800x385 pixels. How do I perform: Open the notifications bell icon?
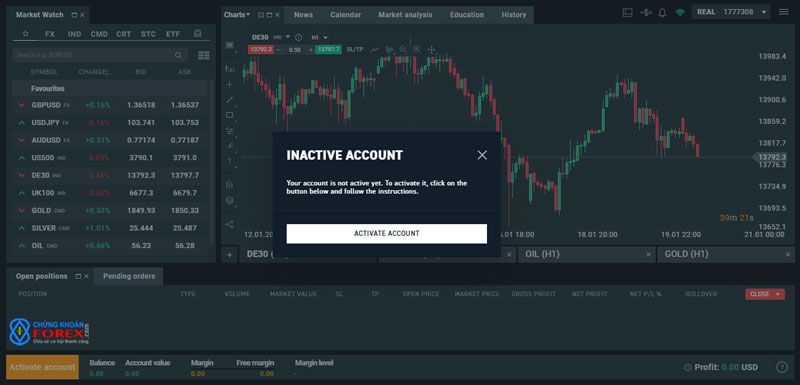point(662,13)
